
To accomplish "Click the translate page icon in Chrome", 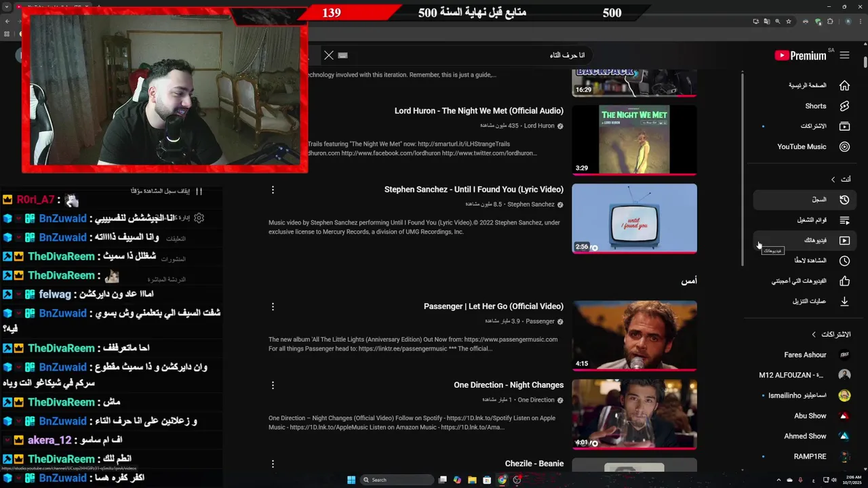I will (767, 22).
